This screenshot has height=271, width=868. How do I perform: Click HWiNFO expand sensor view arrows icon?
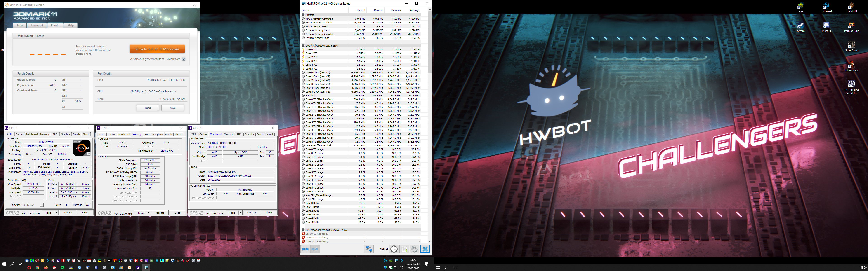click(305, 249)
